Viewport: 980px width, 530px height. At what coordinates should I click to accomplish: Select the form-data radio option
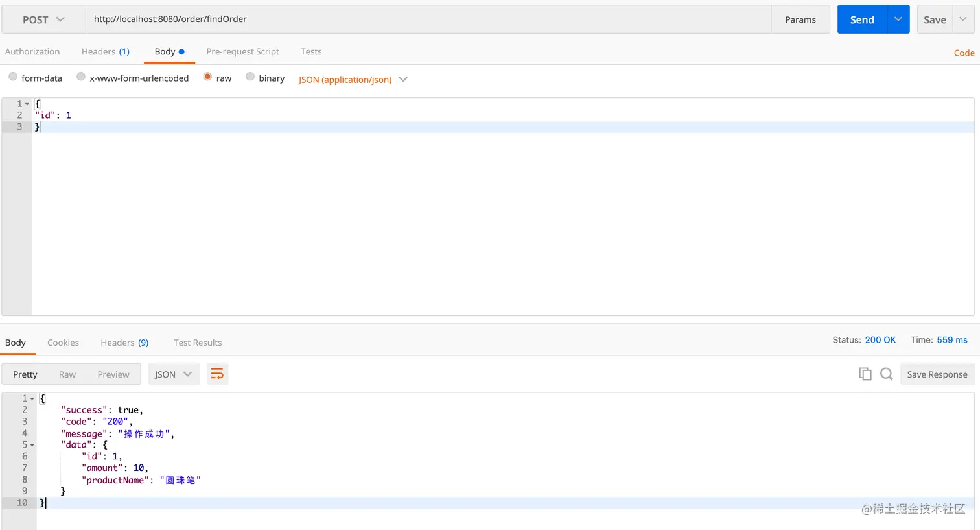coord(13,77)
